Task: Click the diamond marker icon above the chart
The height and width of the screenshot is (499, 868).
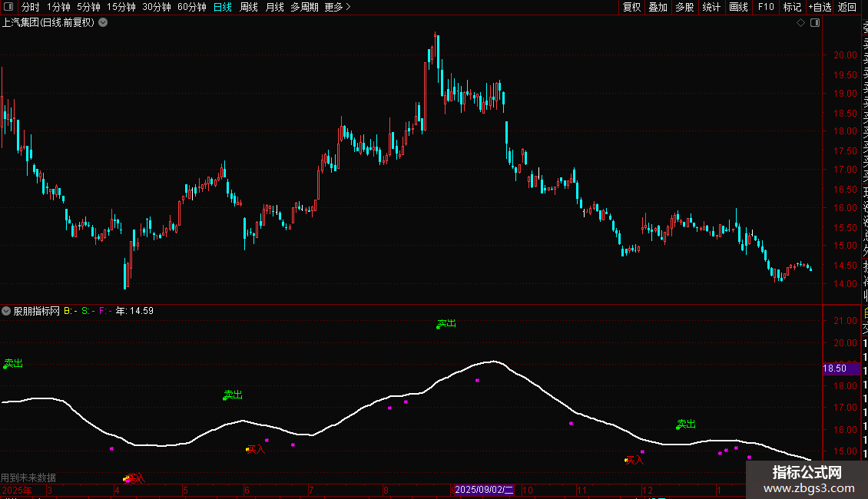Action: 800,23
